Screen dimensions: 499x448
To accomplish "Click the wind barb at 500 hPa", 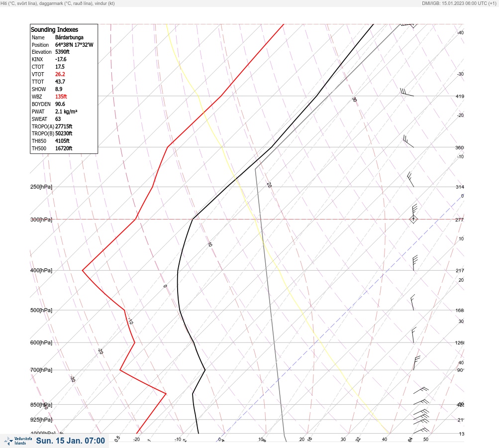I will click(x=413, y=303).
